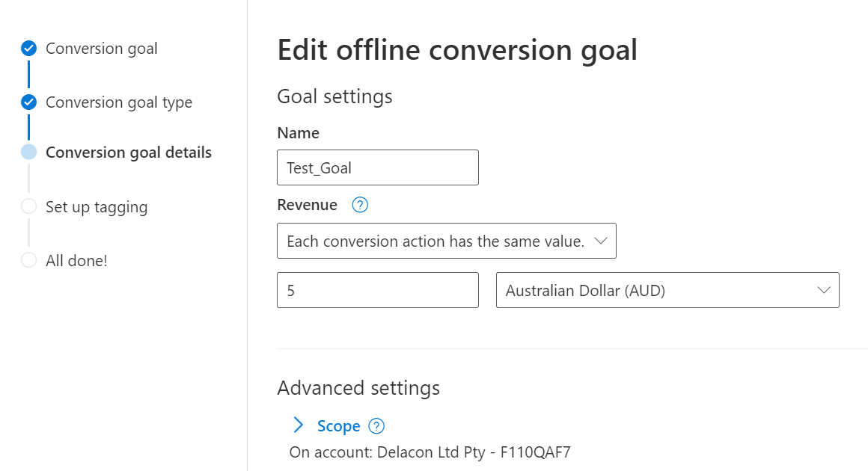The width and height of the screenshot is (868, 471).
Task: Click the Revenue help question mark icon
Action: 360,205
